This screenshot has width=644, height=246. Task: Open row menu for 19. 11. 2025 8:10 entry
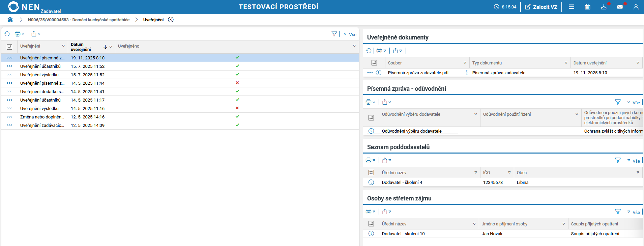(x=9, y=58)
